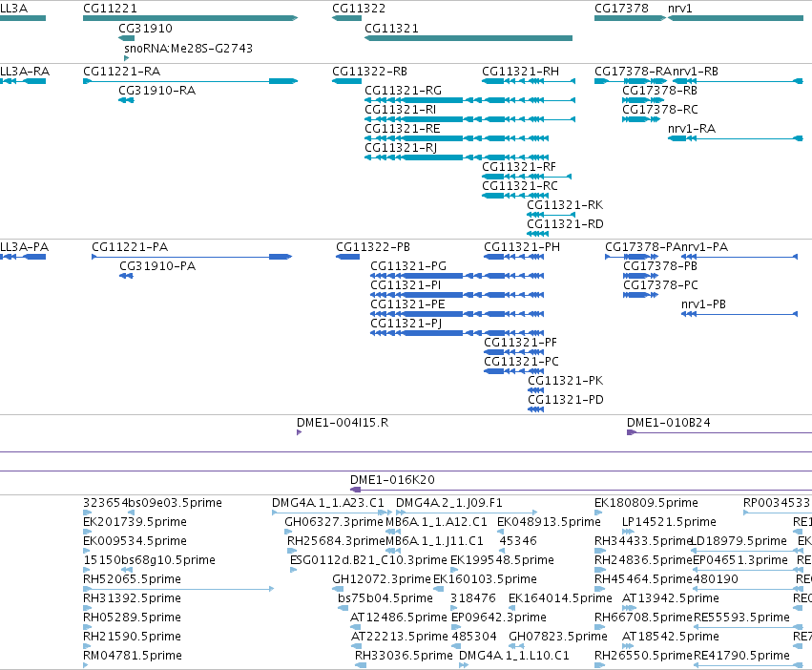Screen dimensions: 812x670
Task: Select transcript CG11221-RA
Action: (122, 71)
